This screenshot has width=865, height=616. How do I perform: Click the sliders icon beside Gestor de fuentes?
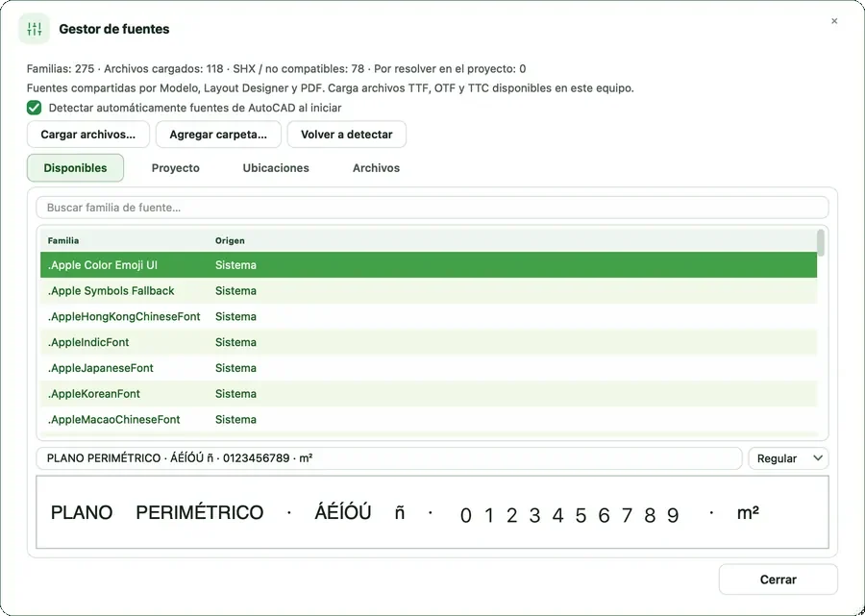(x=35, y=29)
